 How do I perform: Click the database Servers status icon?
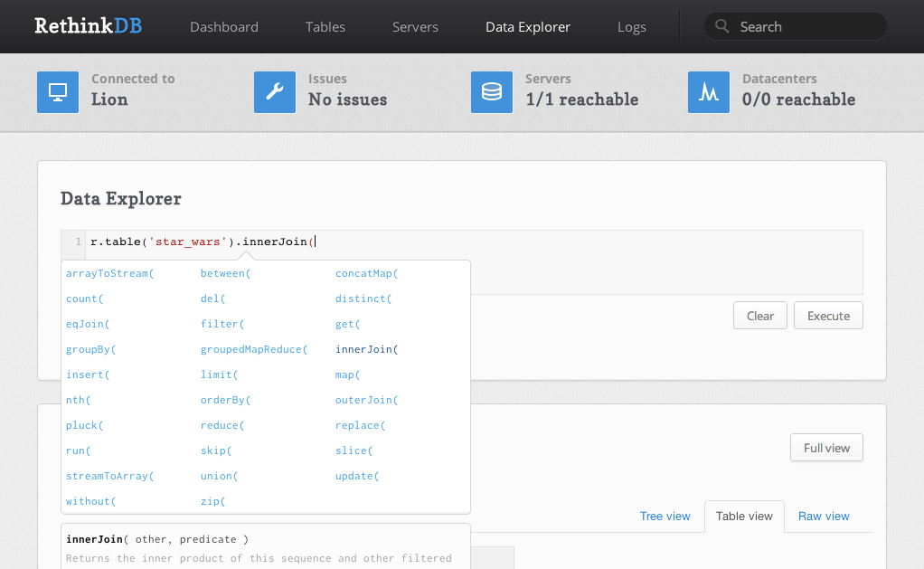492,92
